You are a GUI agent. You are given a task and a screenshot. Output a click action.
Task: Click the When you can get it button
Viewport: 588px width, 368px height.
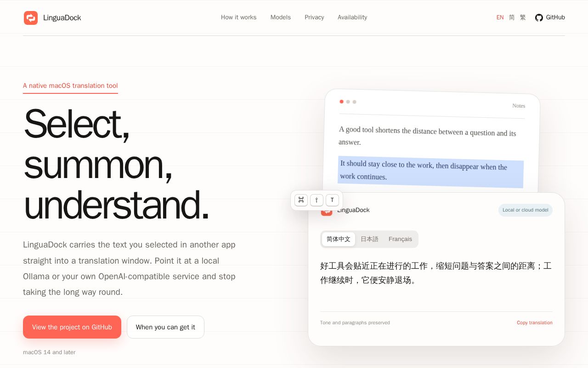tap(165, 327)
